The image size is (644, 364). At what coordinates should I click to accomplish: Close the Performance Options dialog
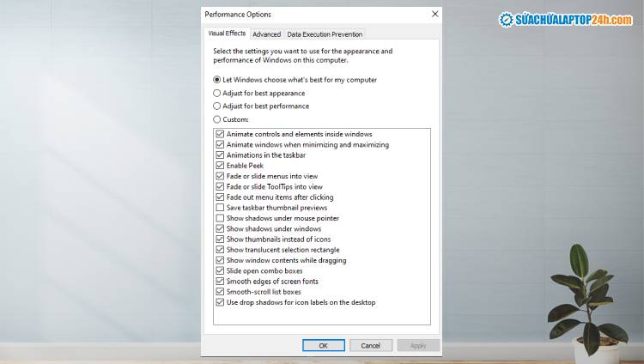pos(435,14)
